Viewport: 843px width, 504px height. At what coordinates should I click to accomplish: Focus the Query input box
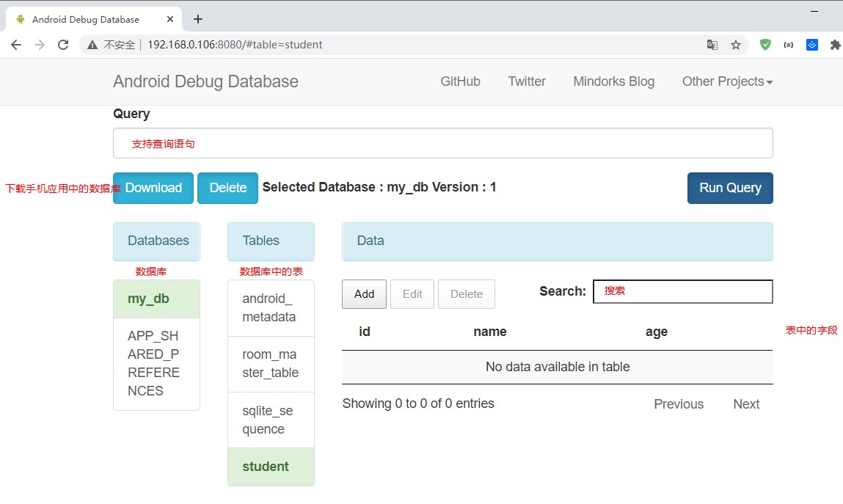[x=443, y=143]
